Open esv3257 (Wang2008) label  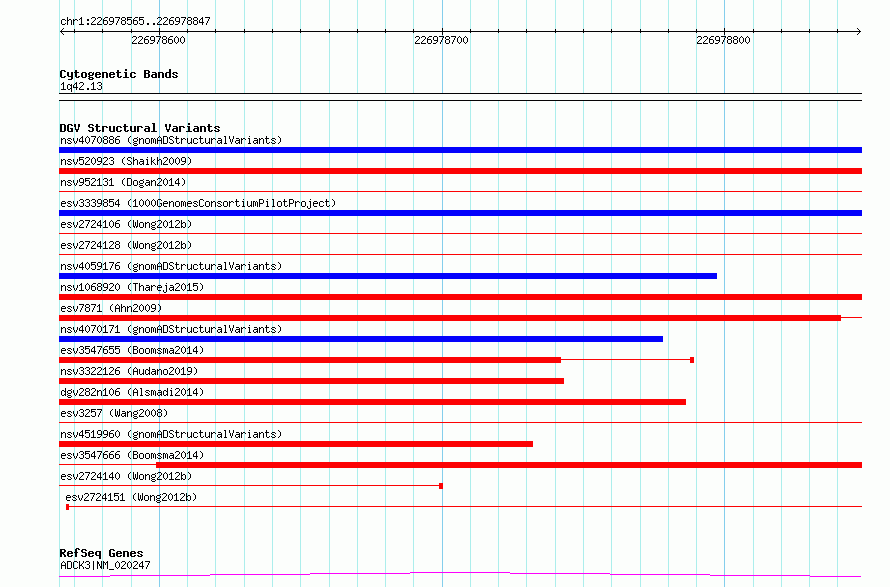coord(114,413)
